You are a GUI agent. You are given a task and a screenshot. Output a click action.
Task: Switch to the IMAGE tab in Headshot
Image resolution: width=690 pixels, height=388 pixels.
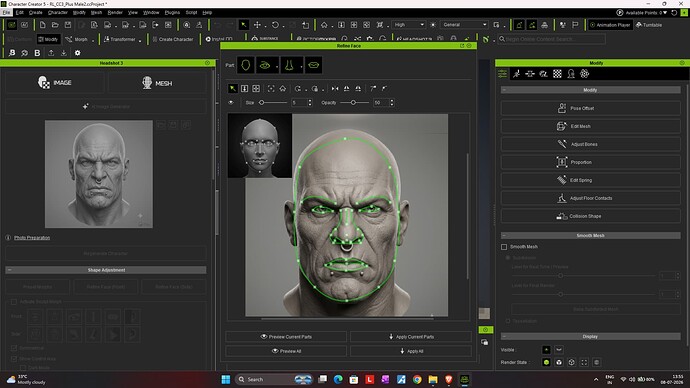point(55,83)
